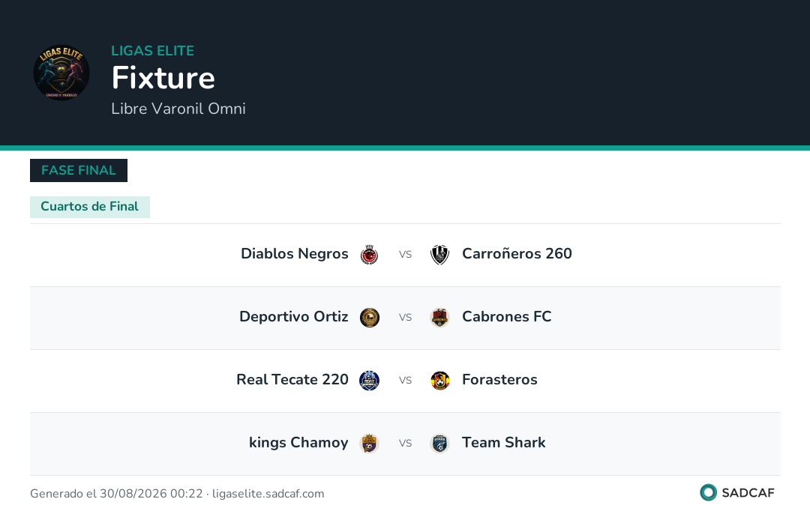Open the Diablos Negros team name
Viewport: 810px width, 532px height.
(295, 254)
